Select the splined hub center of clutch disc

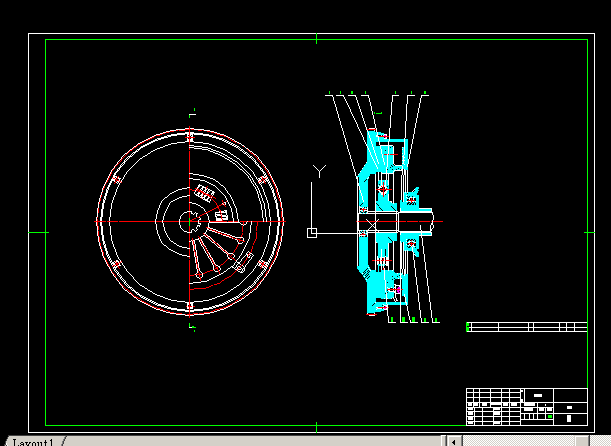point(189,222)
